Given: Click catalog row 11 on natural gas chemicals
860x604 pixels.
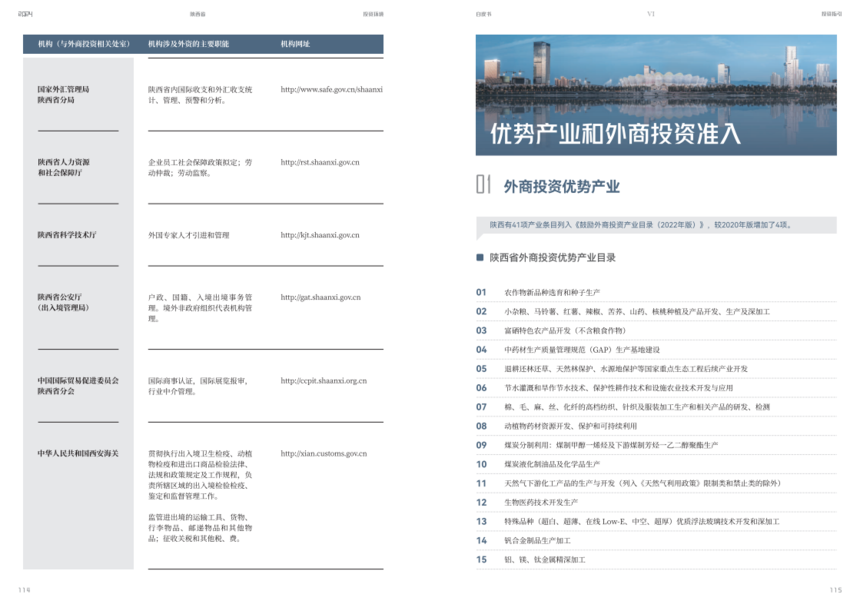Looking at the screenshot, I should pos(656,483).
